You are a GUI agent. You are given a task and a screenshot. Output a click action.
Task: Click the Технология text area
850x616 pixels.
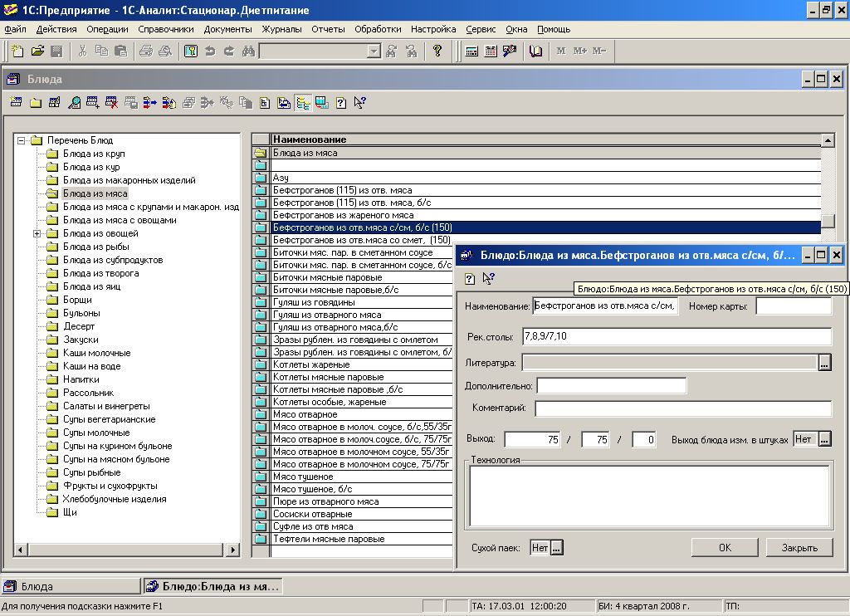[649, 496]
